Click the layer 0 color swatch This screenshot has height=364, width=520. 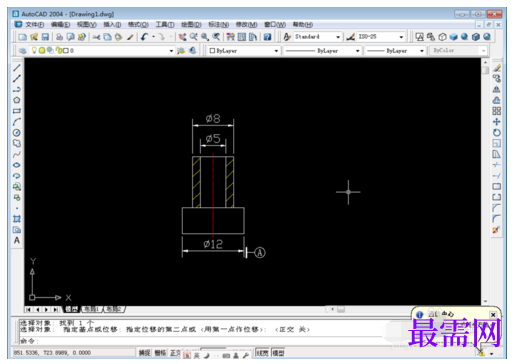66,51
